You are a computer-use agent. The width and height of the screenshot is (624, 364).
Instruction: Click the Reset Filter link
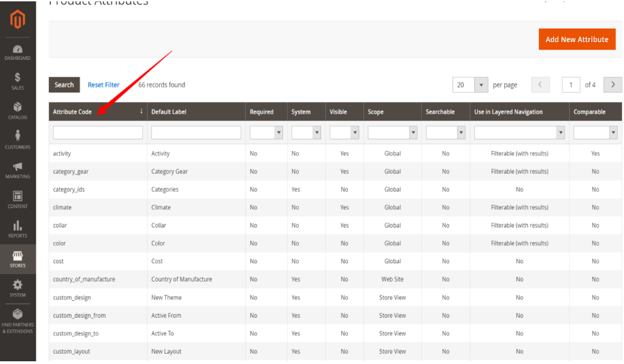[103, 85]
